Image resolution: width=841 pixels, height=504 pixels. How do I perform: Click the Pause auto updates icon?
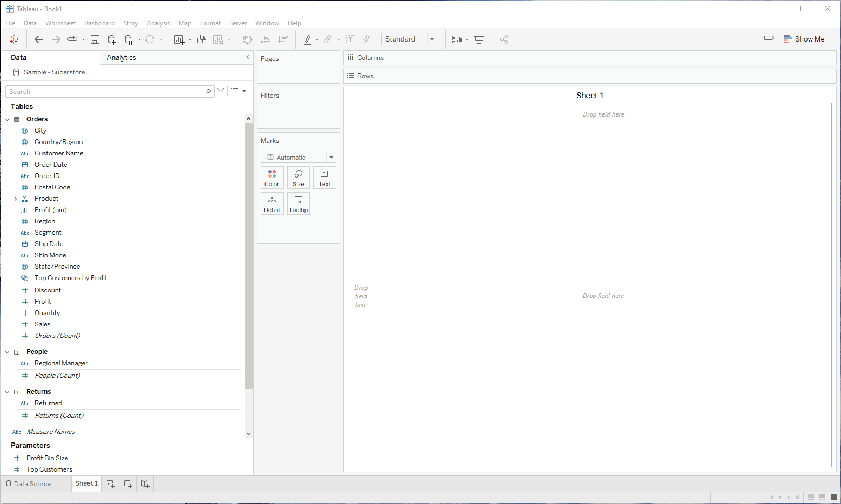128,39
